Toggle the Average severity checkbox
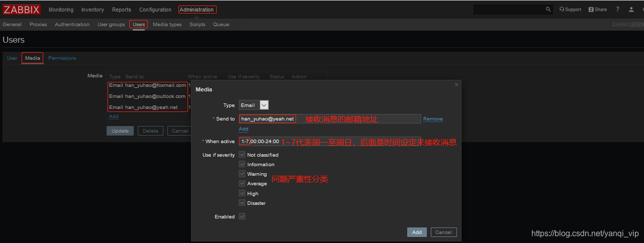The image size is (644, 243). pos(242,184)
